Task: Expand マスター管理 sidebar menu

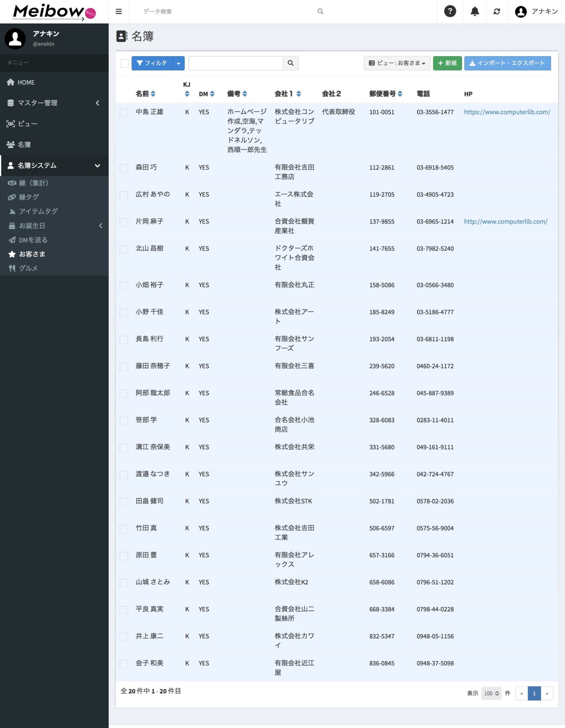Action: coord(54,103)
